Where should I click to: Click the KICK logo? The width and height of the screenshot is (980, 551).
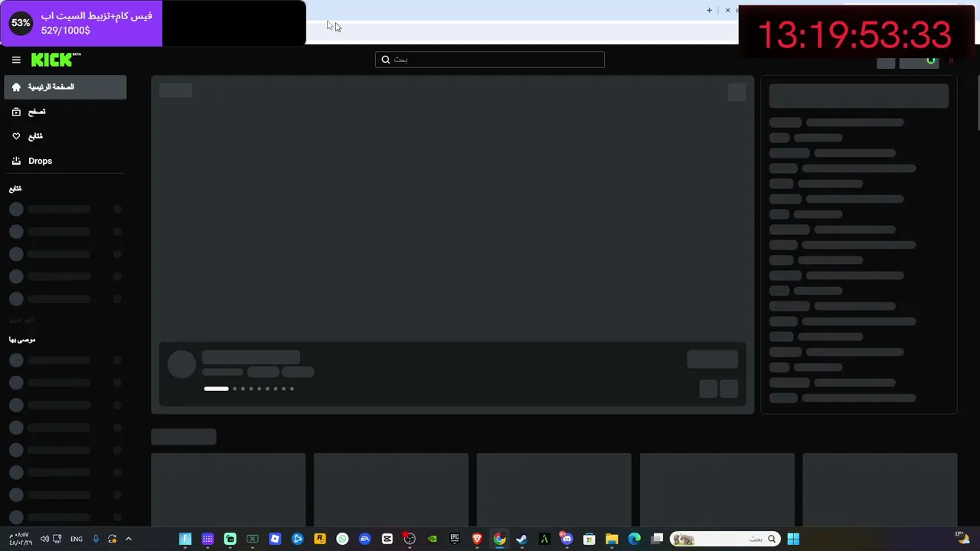pyautogui.click(x=56, y=60)
